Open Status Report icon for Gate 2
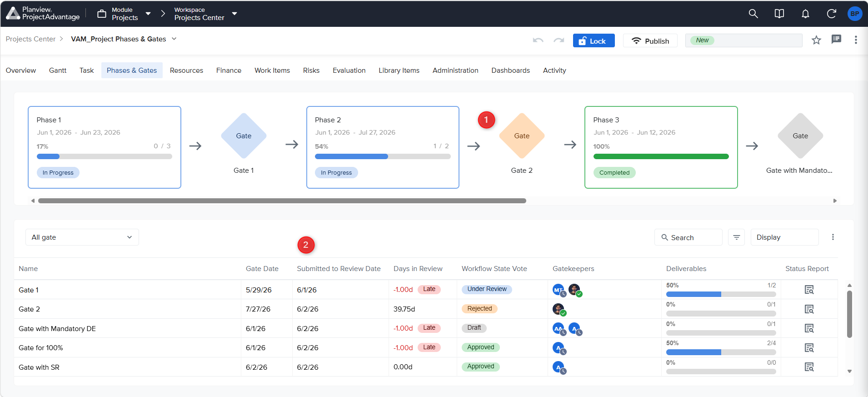The width and height of the screenshot is (868, 397). [x=809, y=309]
